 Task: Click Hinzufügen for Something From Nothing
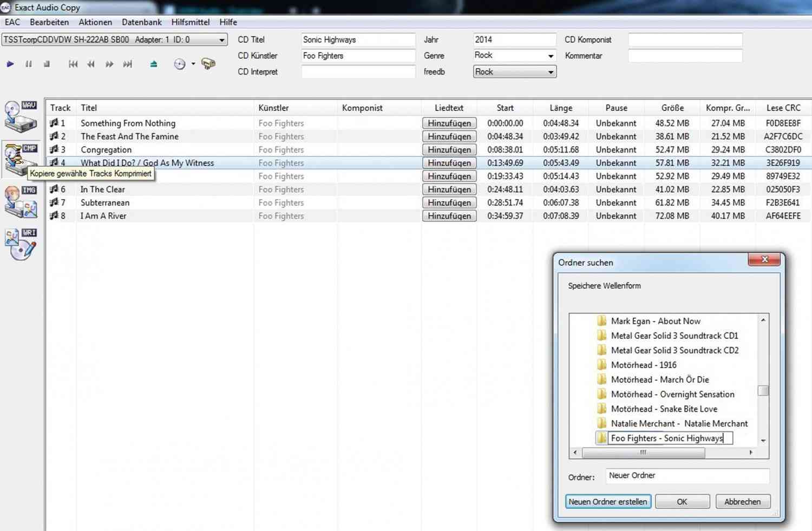tap(449, 123)
